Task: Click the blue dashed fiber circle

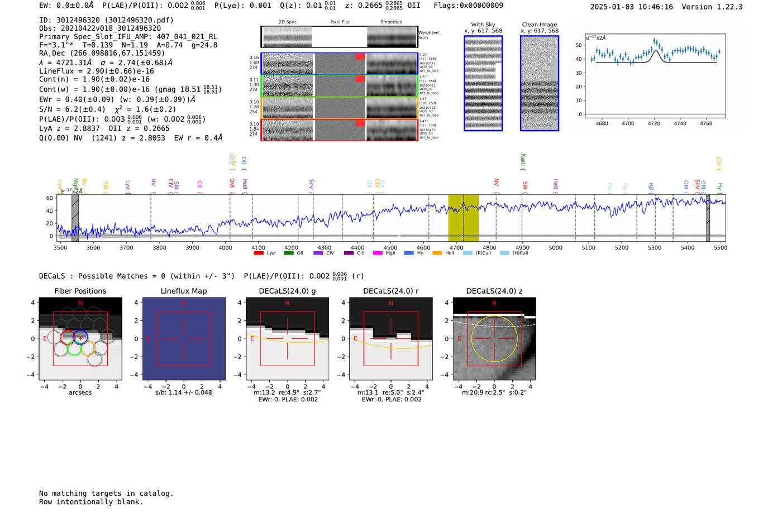Action: click(x=80, y=337)
